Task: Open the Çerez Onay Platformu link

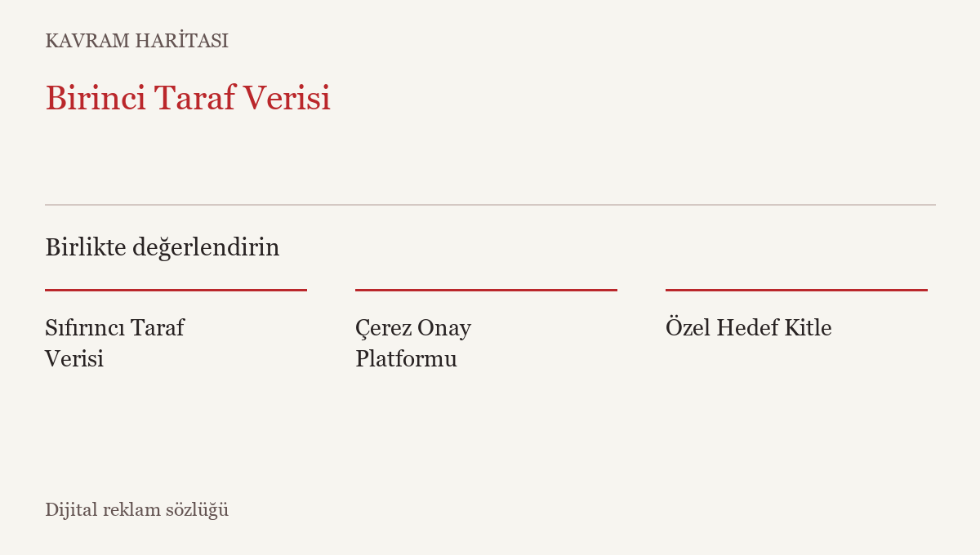Action: [x=413, y=344]
